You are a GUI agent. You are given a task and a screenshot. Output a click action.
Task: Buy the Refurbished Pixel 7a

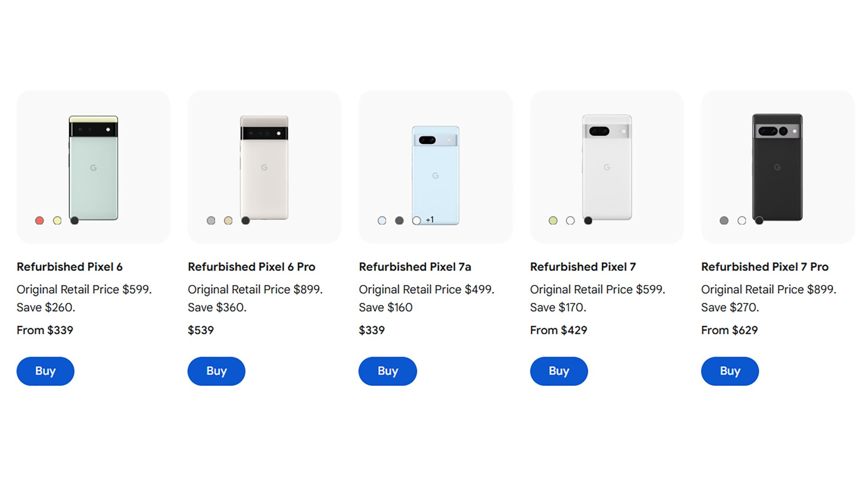coord(388,371)
